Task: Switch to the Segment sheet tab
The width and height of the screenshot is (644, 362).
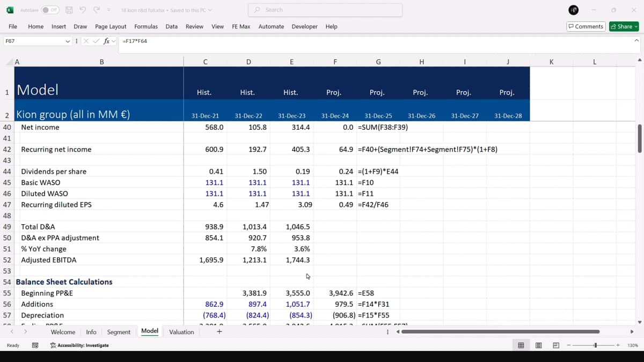Action: pyautogui.click(x=119, y=332)
